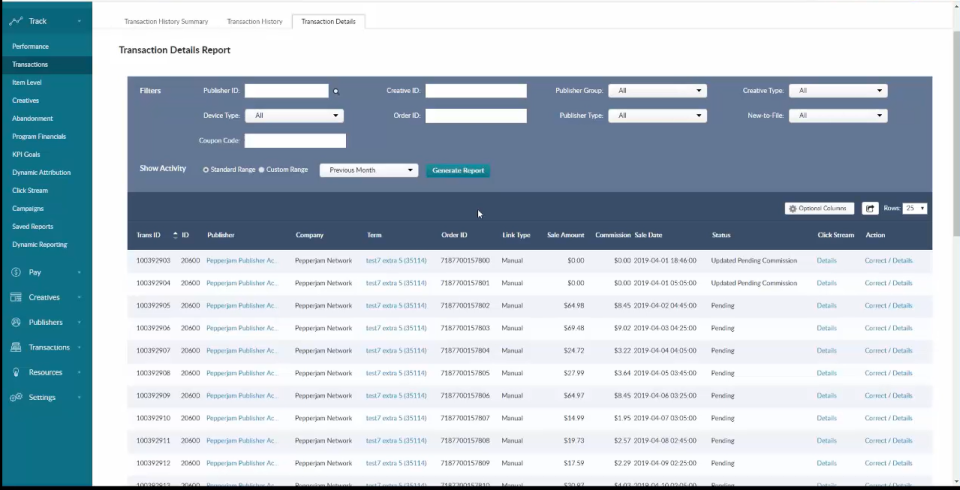
Task: Click the Resources lightbulb icon
Action: pyautogui.click(x=16, y=372)
